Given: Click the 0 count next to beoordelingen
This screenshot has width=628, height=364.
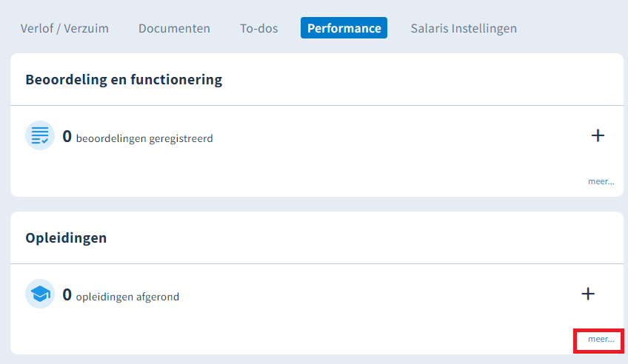Looking at the screenshot, I should coord(67,136).
